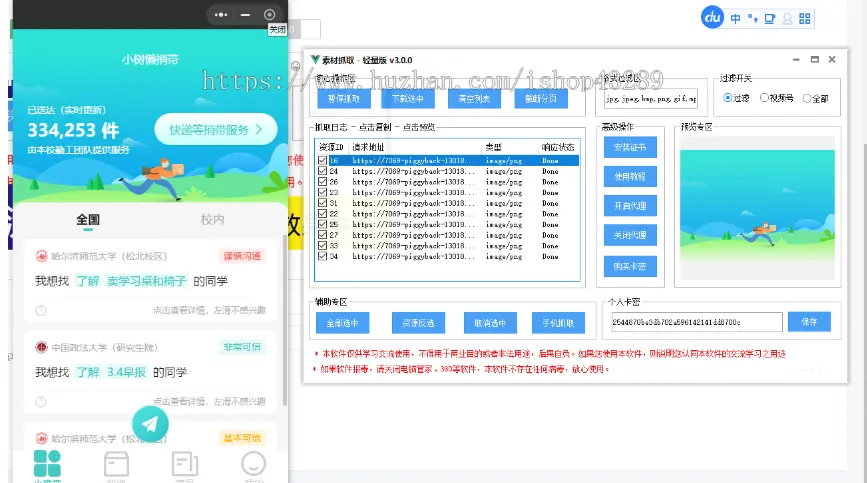867x483 pixels.
Task: Open the smiley profile tab icon
Action: click(x=254, y=463)
